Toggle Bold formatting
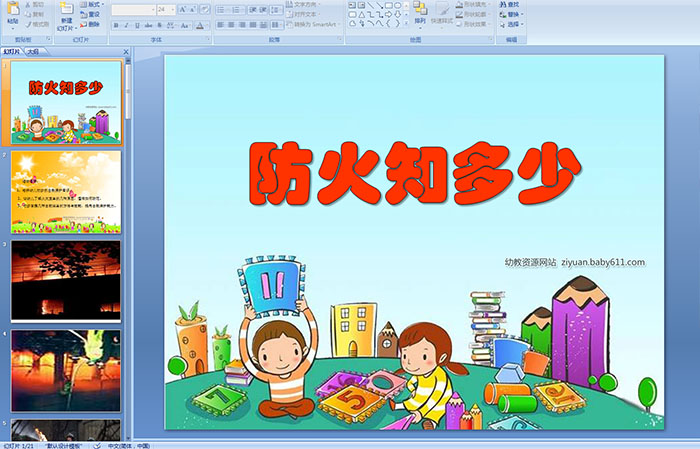 [116, 25]
